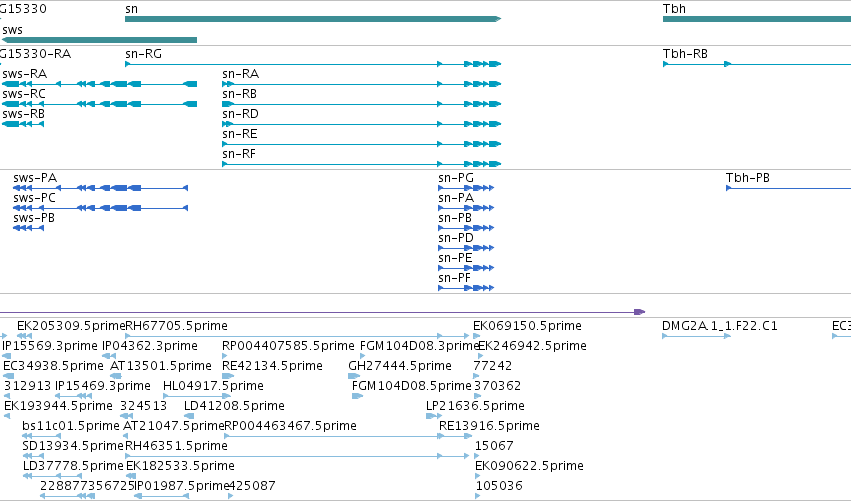851x501 pixels.
Task: Choose the sn-PF protein label
Action: (454, 278)
